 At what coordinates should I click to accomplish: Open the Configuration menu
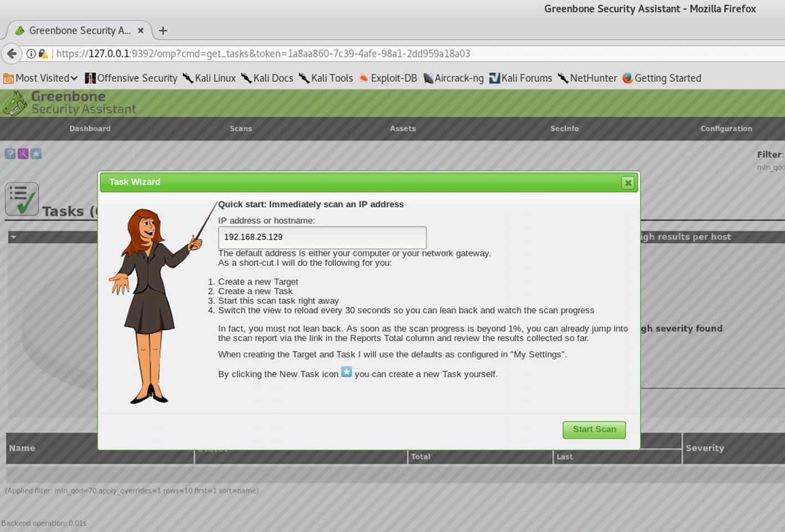726,128
